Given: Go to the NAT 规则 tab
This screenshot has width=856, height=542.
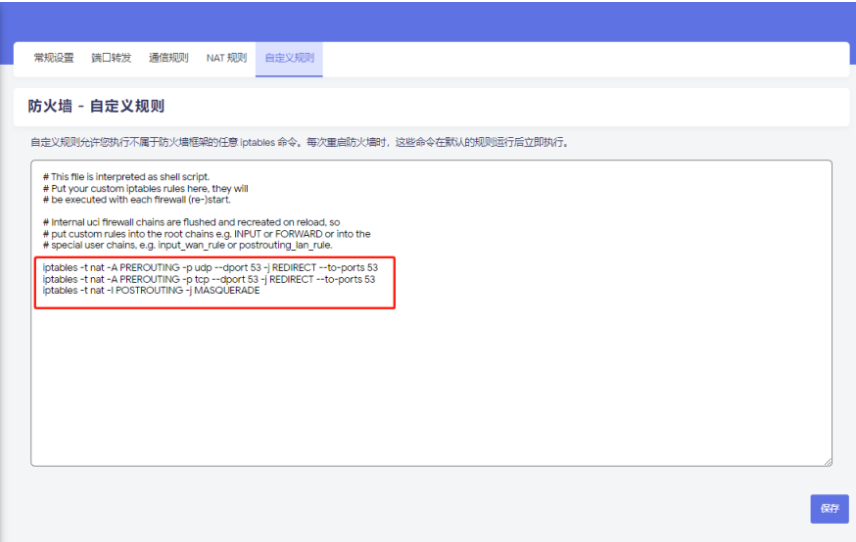Looking at the screenshot, I should 226,58.
